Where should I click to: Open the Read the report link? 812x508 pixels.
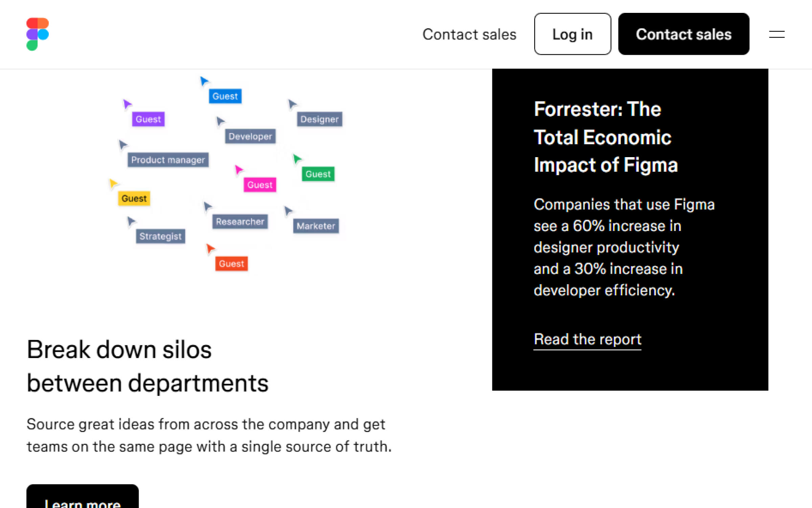(587, 339)
